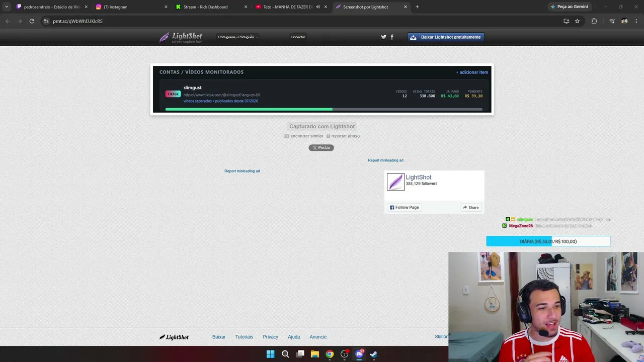Open the Stream - Kick Dashboard tab

[211, 7]
